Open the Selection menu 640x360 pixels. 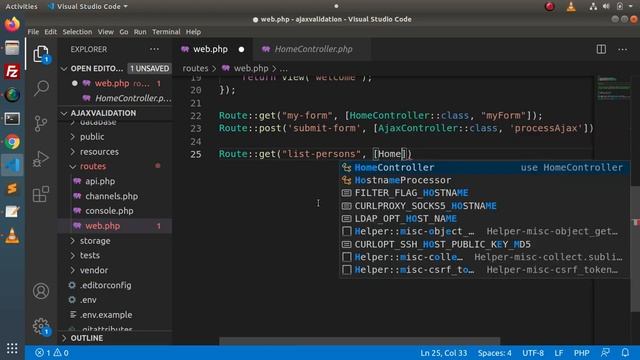click(x=77, y=32)
